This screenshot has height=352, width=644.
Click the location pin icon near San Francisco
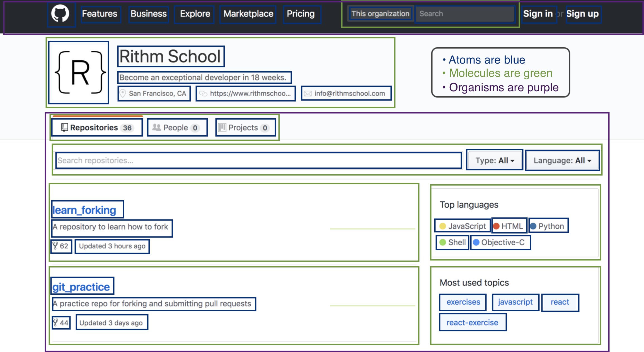tap(123, 93)
